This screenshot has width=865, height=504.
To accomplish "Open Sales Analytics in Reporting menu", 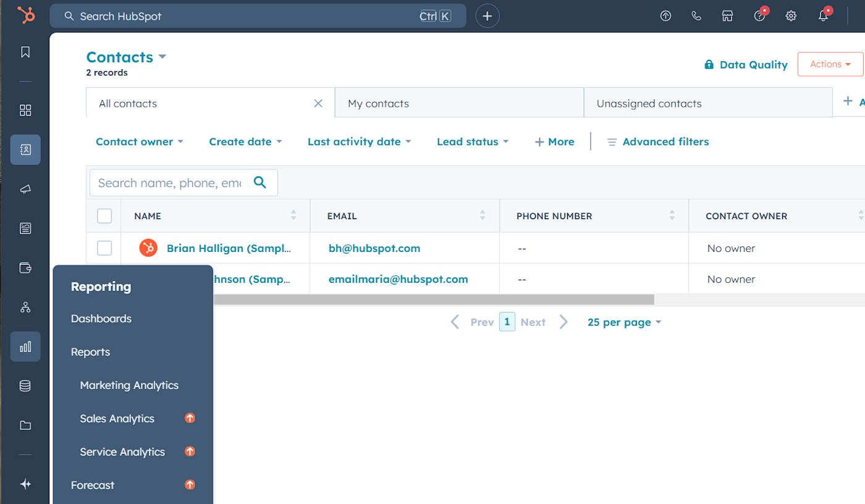I will 117,419.
